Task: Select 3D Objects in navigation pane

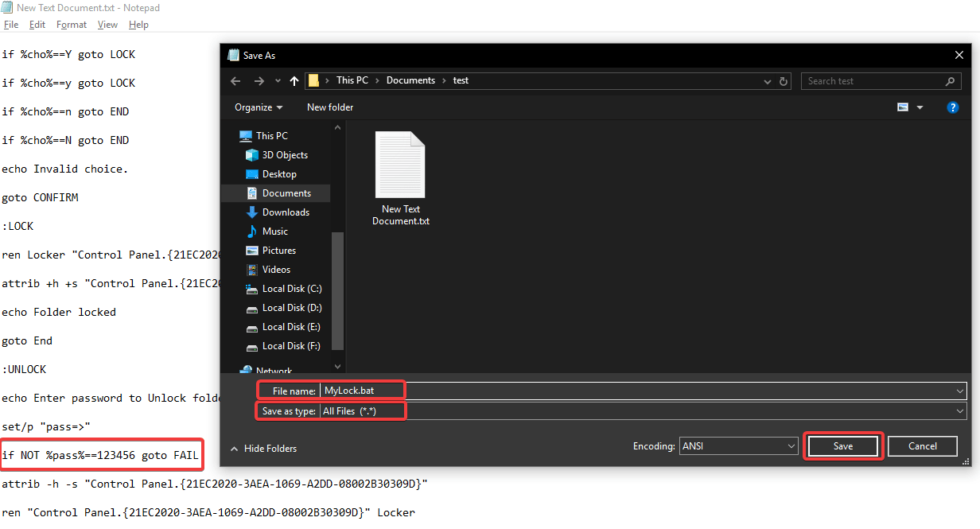Action: (284, 155)
